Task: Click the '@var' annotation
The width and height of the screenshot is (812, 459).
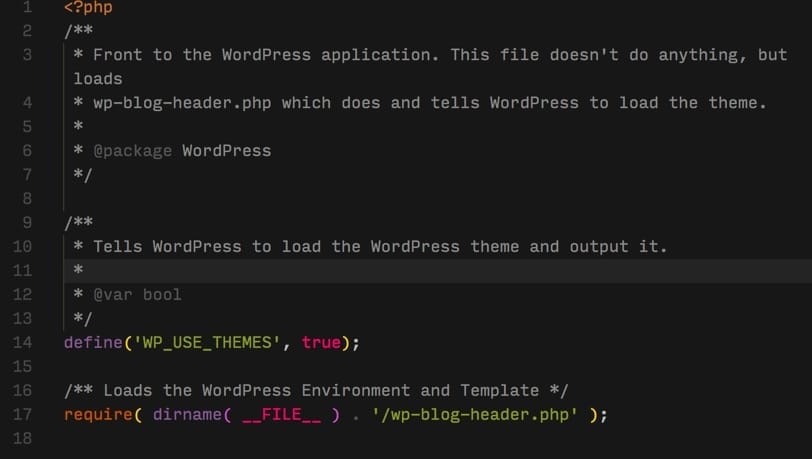Action: 113,294
